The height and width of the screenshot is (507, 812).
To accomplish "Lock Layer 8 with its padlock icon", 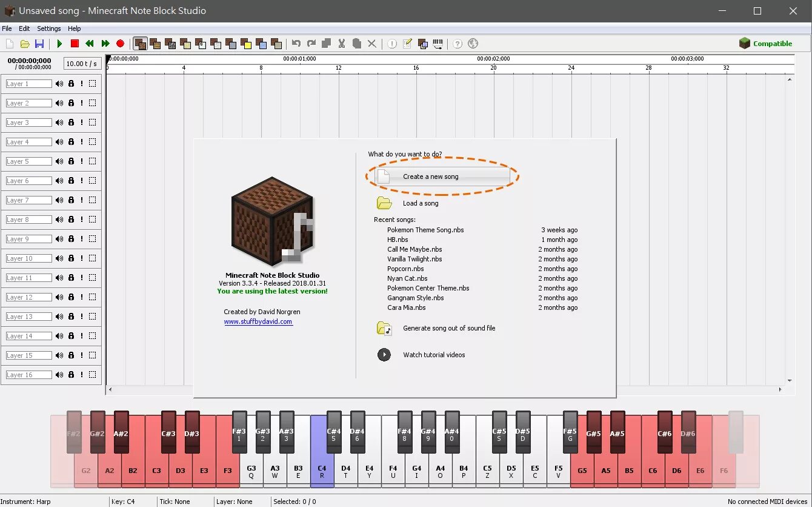I will click(71, 220).
